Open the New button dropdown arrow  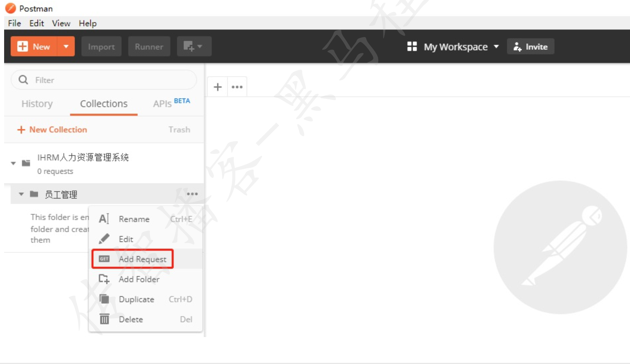[66, 46]
